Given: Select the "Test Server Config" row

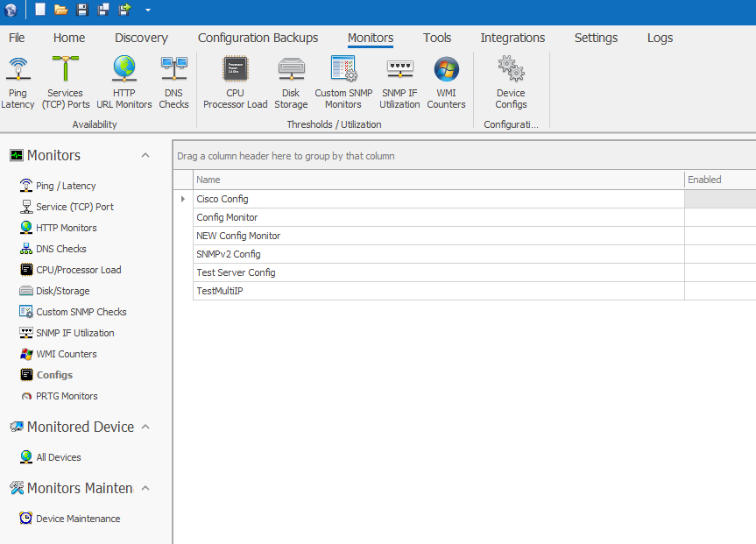Looking at the screenshot, I should pyautogui.click(x=439, y=272).
